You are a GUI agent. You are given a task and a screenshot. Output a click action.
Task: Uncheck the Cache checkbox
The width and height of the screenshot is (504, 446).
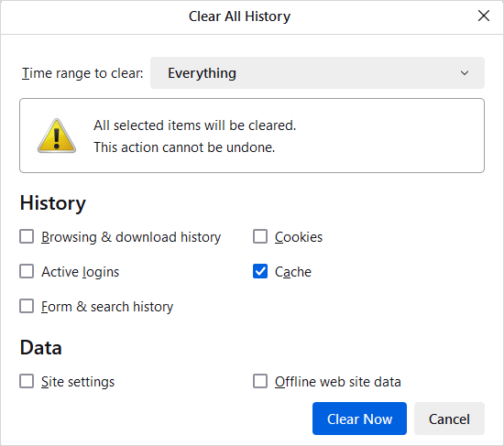point(260,271)
